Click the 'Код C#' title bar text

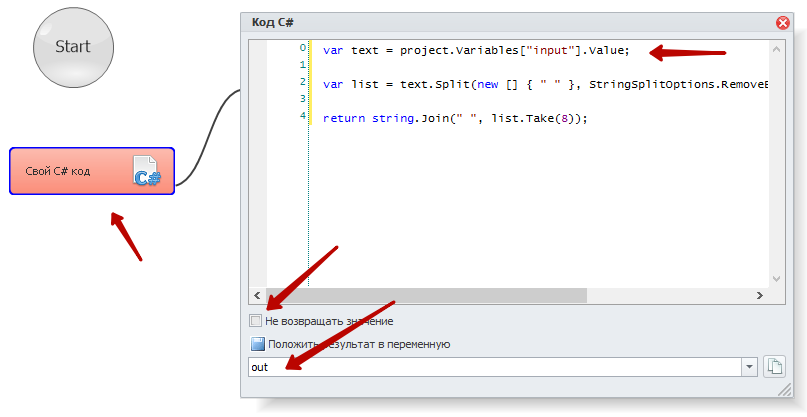coord(273,22)
